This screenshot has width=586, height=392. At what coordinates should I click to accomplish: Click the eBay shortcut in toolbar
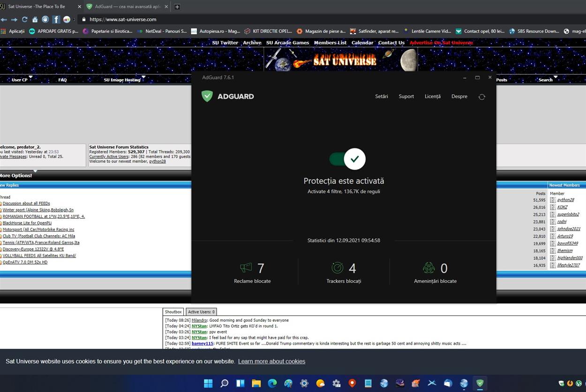pyautogui.click(x=67, y=20)
